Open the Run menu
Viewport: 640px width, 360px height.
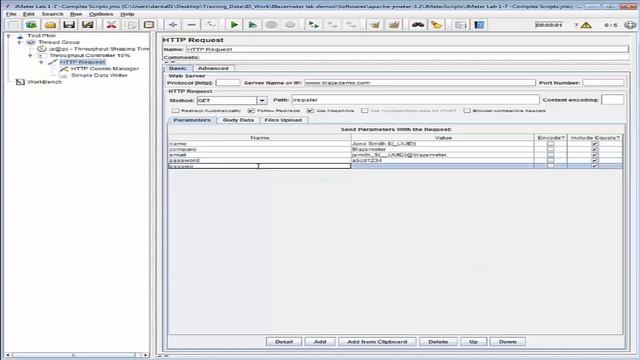76,14
